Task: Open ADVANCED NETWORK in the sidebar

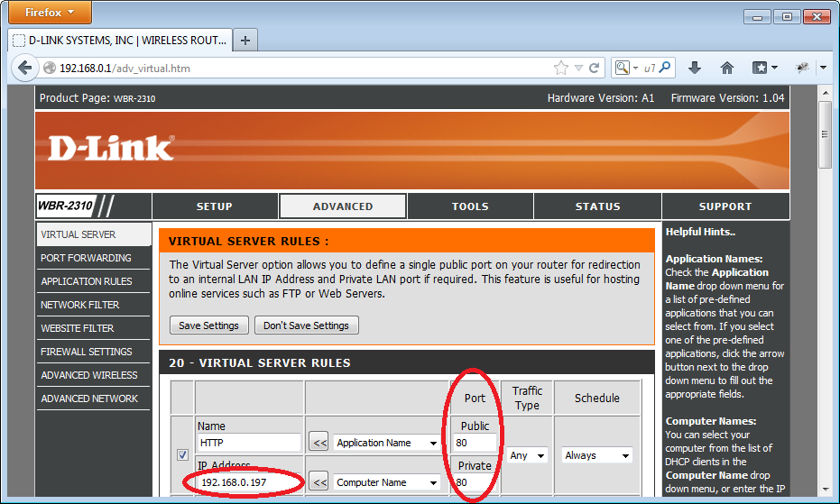Action: click(x=93, y=399)
